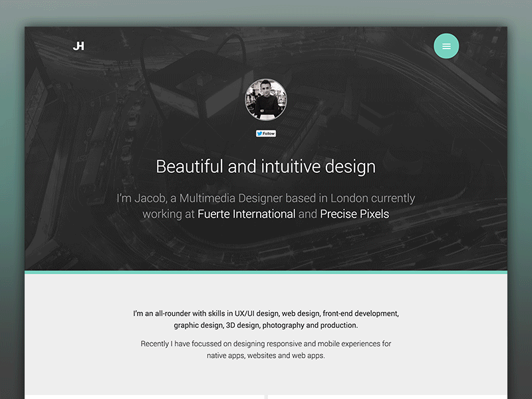Click the bird logo inside the Follow widget

[x=260, y=133]
